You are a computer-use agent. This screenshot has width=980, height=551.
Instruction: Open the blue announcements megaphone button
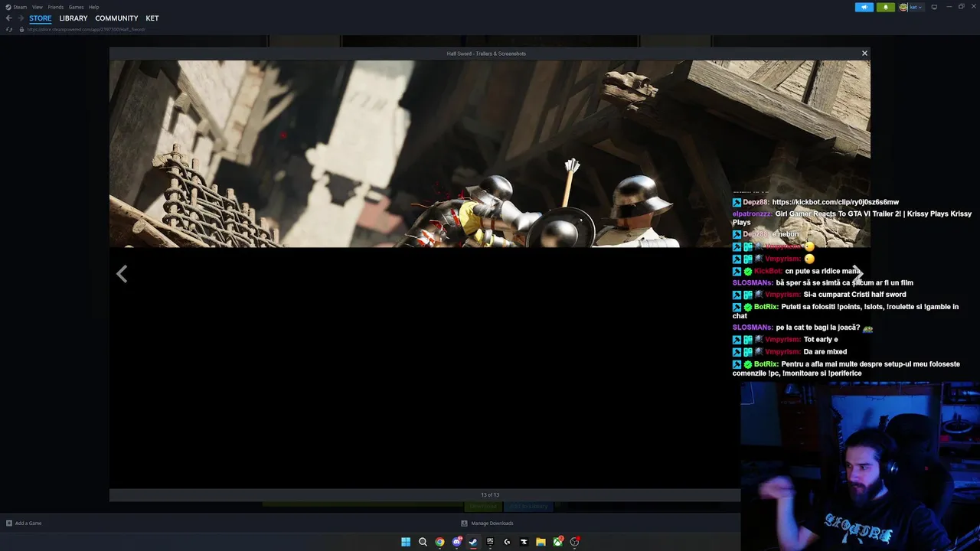coord(864,7)
